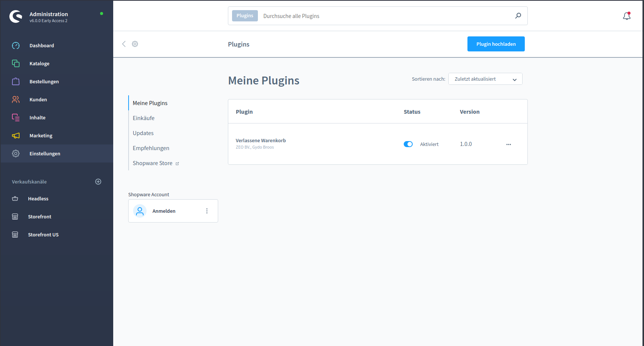Open the Dashboard gauge icon
This screenshot has width=644, height=346.
[16, 45]
